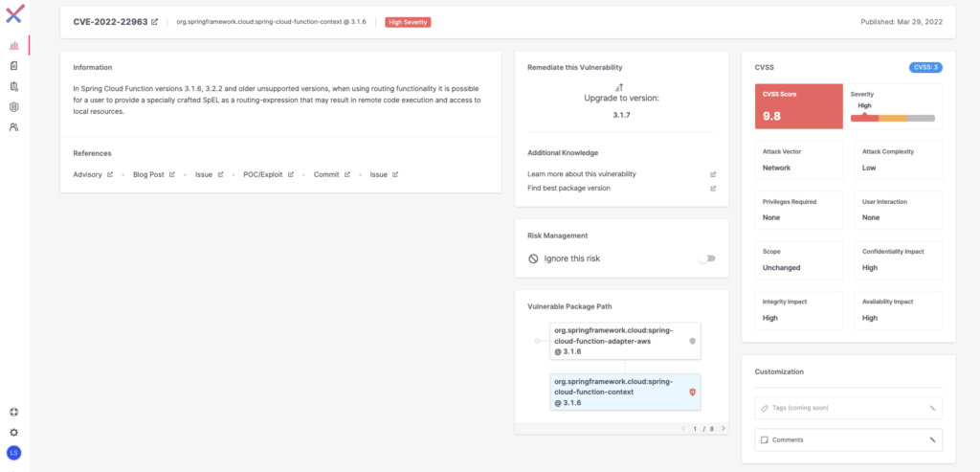
Task: Edit the Tags (coming soon) field
Action: tap(848, 408)
